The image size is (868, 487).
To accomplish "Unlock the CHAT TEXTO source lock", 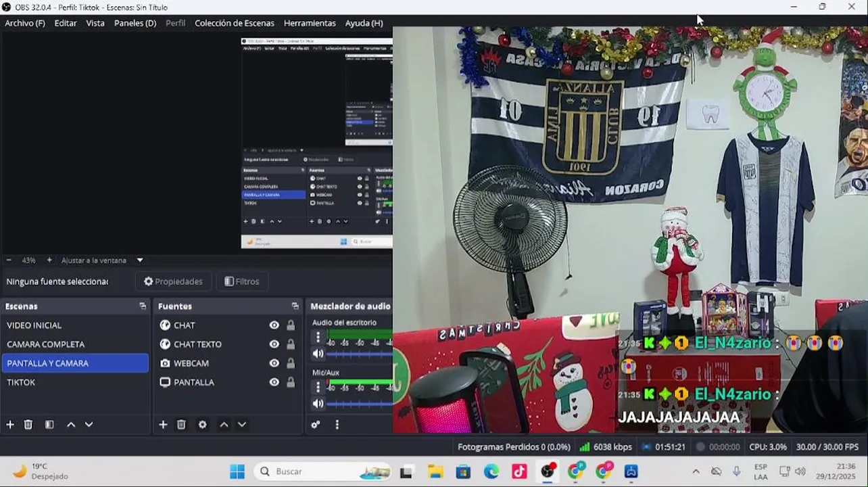I will 291,344.
